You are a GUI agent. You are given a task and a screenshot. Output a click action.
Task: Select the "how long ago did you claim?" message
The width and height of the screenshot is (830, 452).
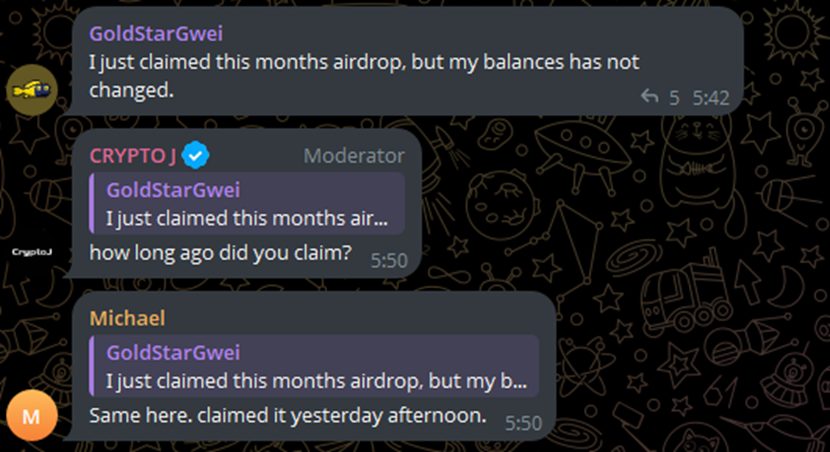[220, 252]
